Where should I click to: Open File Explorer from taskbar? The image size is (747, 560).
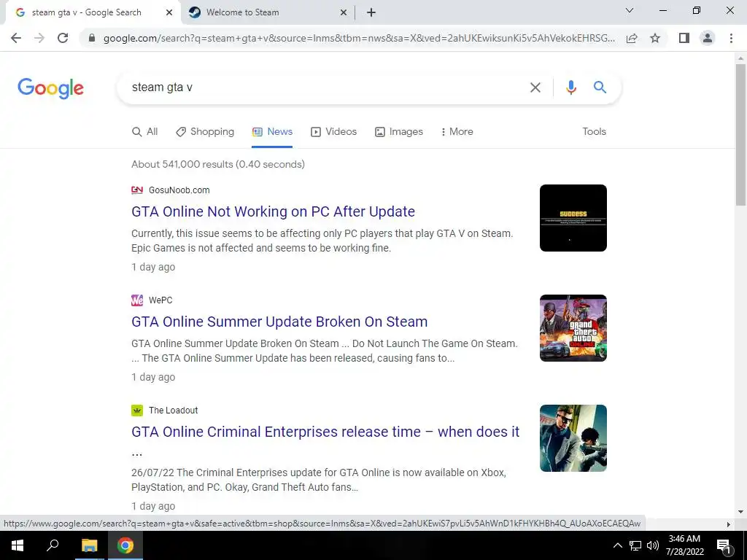point(89,545)
